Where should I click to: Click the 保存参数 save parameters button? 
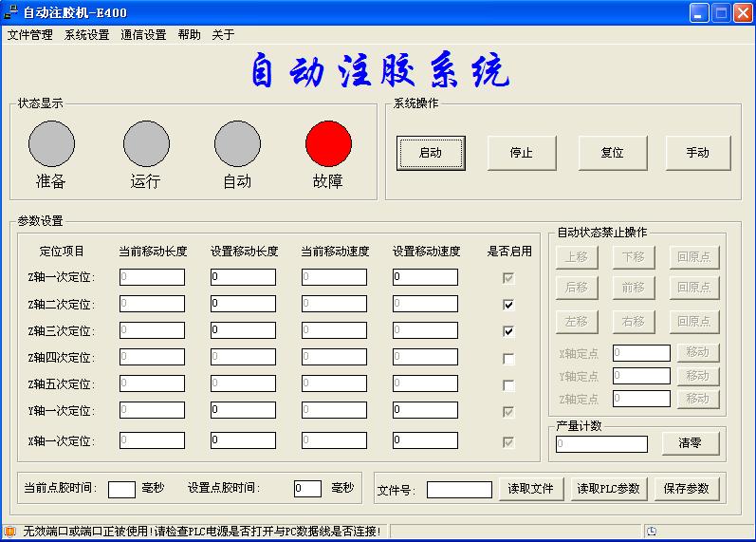click(x=686, y=489)
